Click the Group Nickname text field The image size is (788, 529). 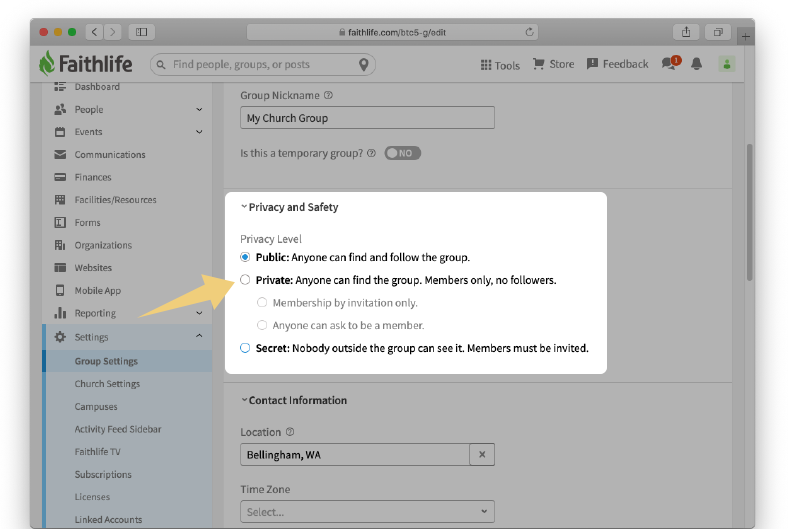tap(367, 118)
